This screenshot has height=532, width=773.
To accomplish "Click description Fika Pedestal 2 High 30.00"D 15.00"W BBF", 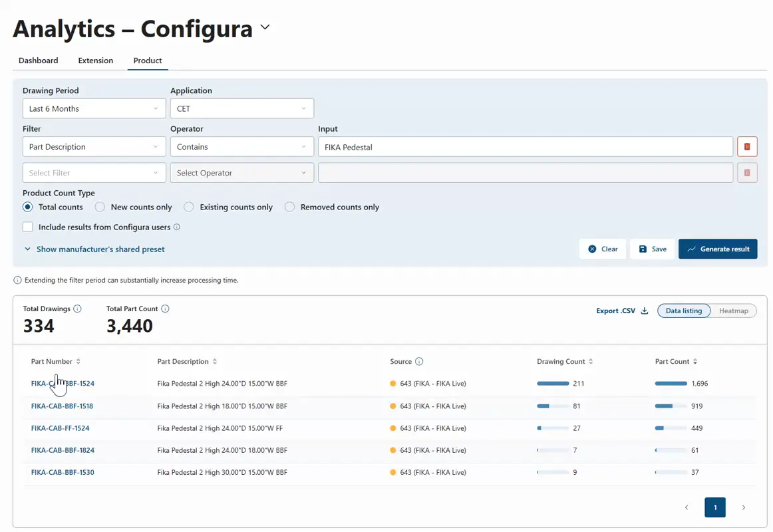I will (222, 472).
